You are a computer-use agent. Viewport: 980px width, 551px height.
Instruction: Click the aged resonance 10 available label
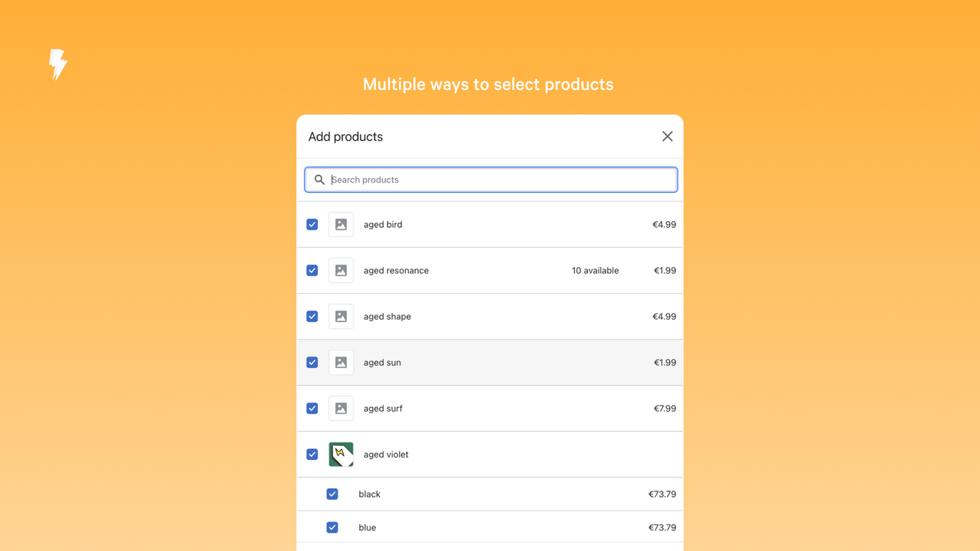pos(595,270)
